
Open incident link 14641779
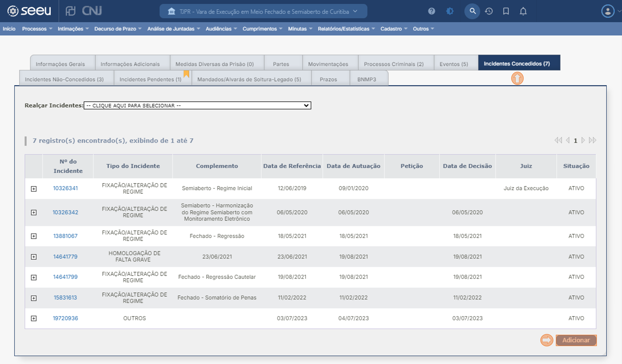point(65,257)
